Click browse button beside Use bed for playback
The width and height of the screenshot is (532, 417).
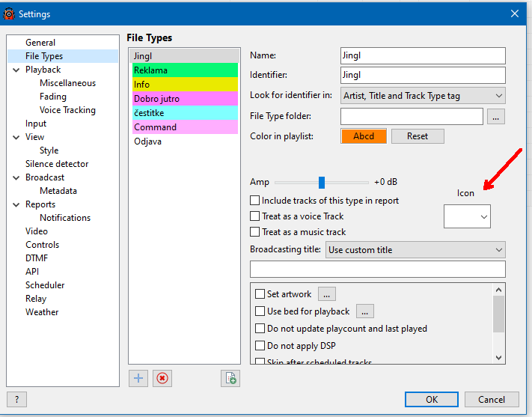click(364, 311)
